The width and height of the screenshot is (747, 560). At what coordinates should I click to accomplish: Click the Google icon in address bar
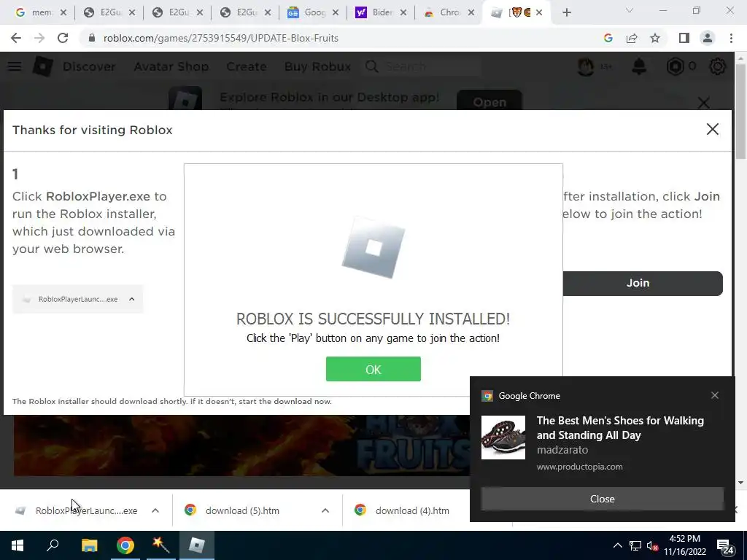click(608, 38)
